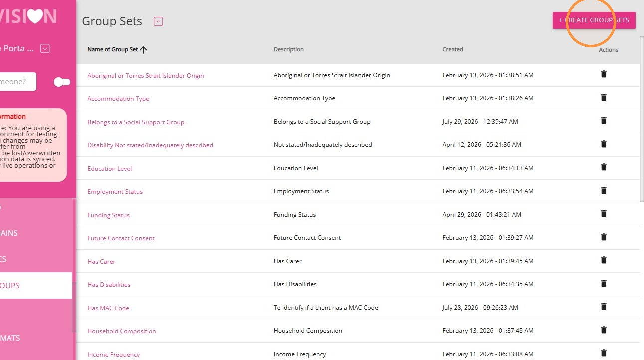644x360 pixels.
Task: Delete the Income Frequency group set
Action: pos(604,353)
